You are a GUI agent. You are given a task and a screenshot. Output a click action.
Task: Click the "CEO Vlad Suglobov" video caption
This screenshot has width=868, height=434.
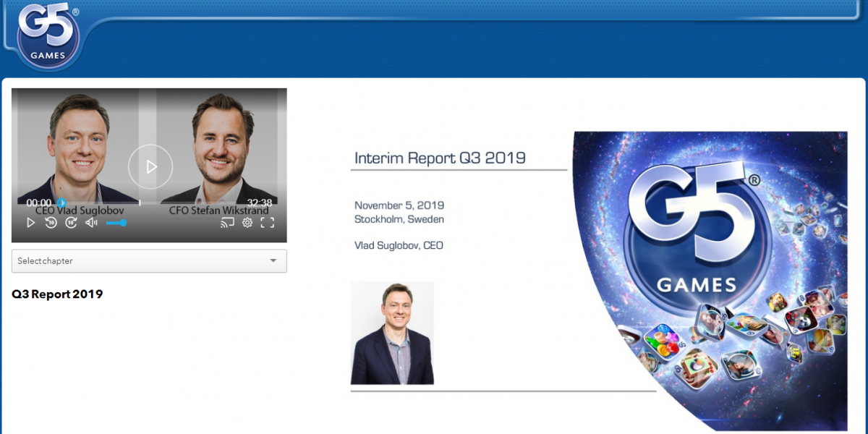point(80,210)
